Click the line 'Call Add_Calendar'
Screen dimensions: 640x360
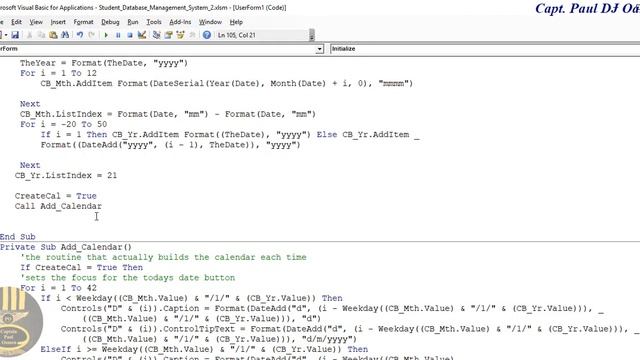58,206
